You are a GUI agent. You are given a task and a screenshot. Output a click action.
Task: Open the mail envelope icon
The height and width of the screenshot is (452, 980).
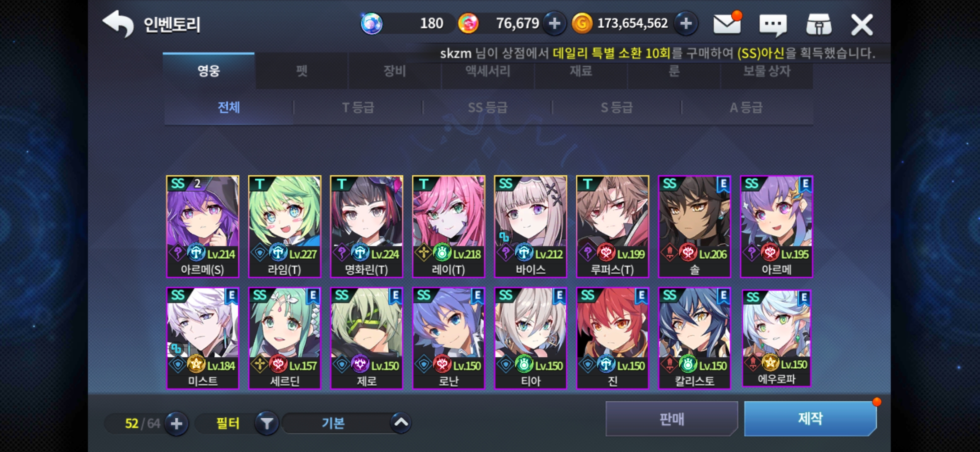pos(727,23)
